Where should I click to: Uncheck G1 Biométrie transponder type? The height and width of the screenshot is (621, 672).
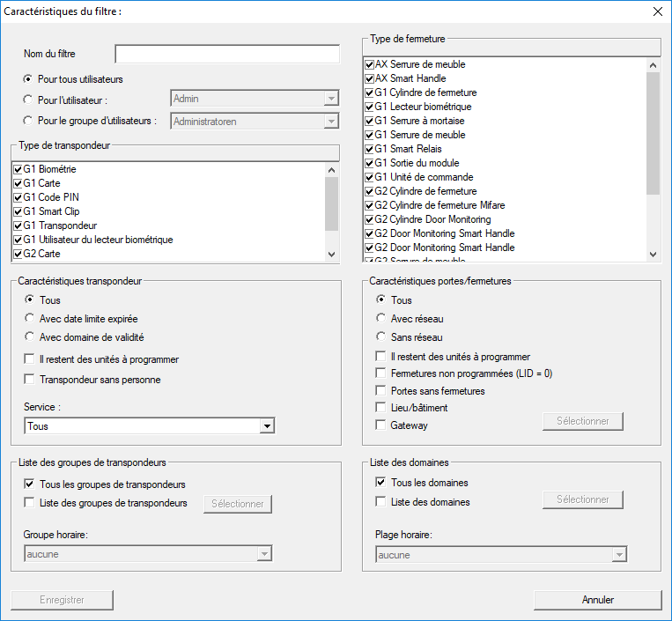click(18, 169)
